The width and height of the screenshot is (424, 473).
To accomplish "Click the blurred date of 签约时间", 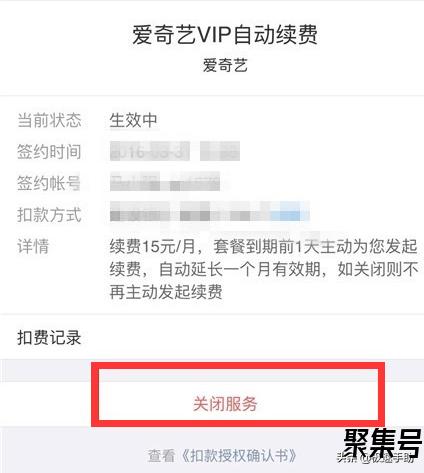I will point(150,151).
